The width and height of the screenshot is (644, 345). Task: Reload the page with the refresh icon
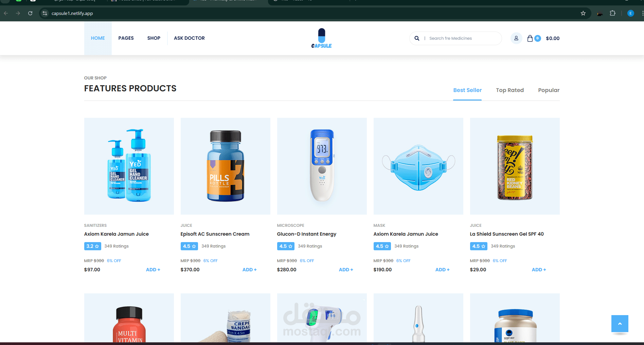tap(30, 13)
